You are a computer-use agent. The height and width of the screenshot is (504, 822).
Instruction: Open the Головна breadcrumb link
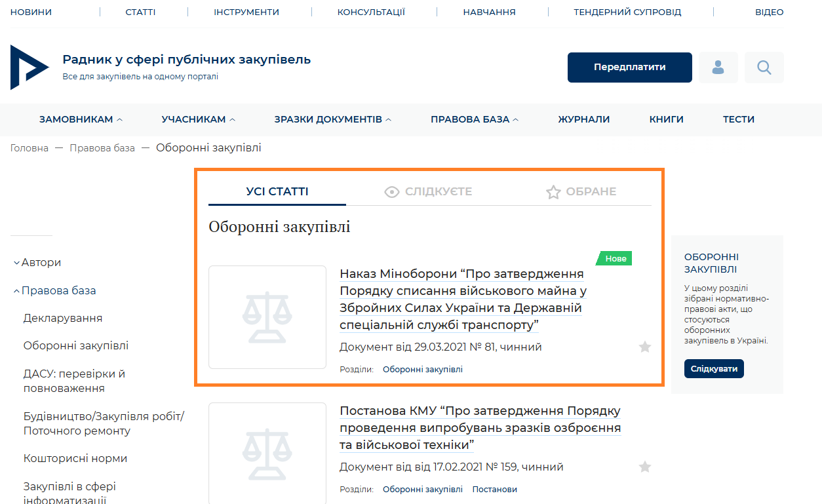(x=29, y=147)
